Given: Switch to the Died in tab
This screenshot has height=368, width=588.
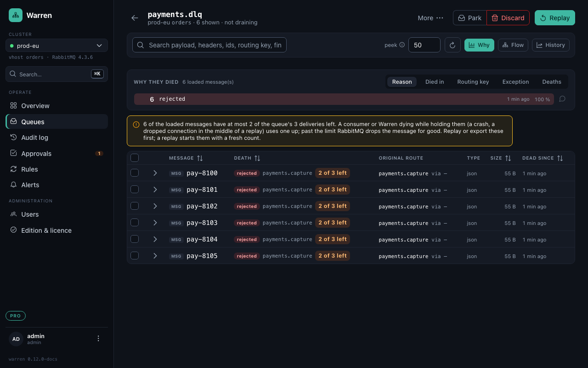Looking at the screenshot, I should click(x=435, y=82).
